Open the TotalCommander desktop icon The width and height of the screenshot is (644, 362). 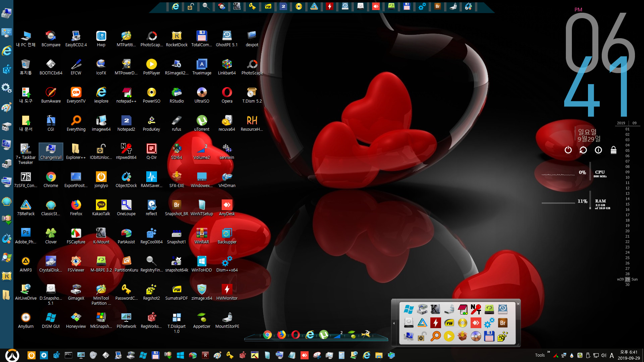[202, 39]
